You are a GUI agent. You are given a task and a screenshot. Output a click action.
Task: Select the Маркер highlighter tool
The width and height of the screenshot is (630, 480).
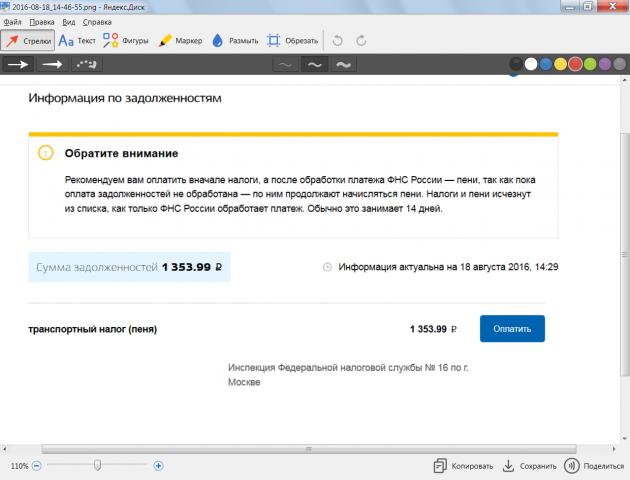180,41
